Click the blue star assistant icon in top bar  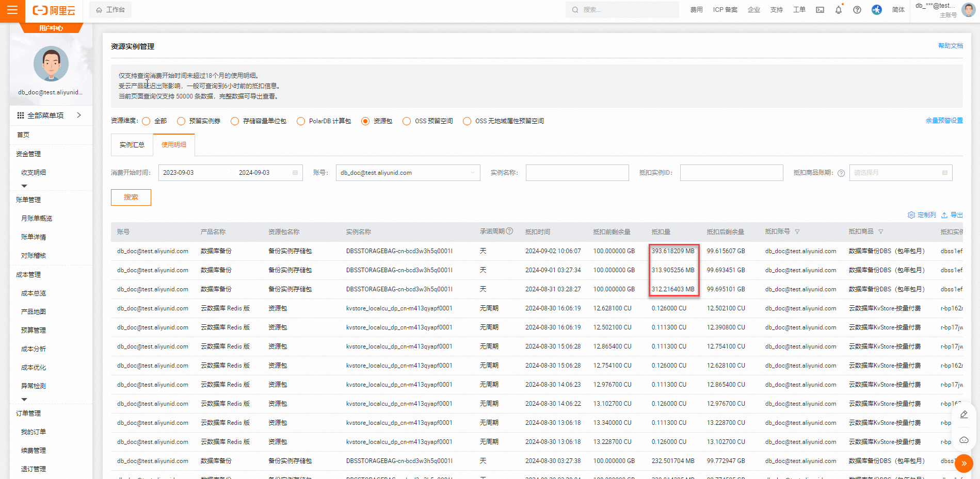point(877,10)
